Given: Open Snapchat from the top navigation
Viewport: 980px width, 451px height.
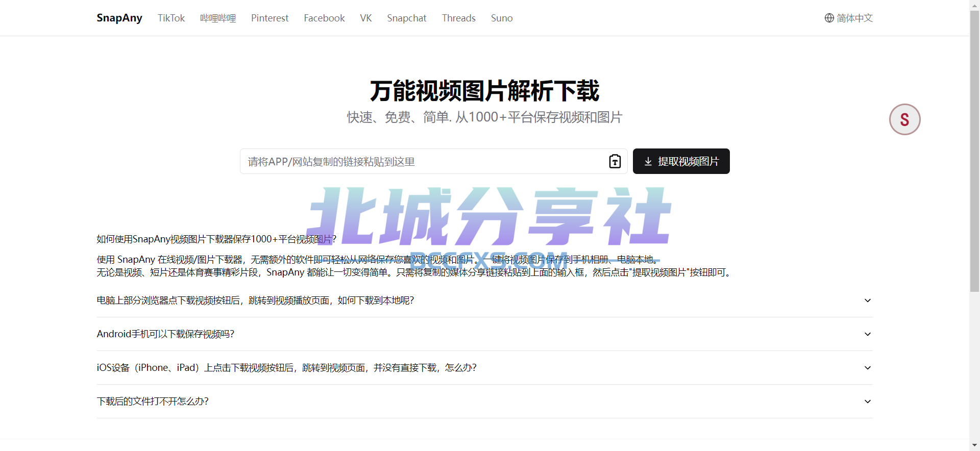Looking at the screenshot, I should click(407, 18).
